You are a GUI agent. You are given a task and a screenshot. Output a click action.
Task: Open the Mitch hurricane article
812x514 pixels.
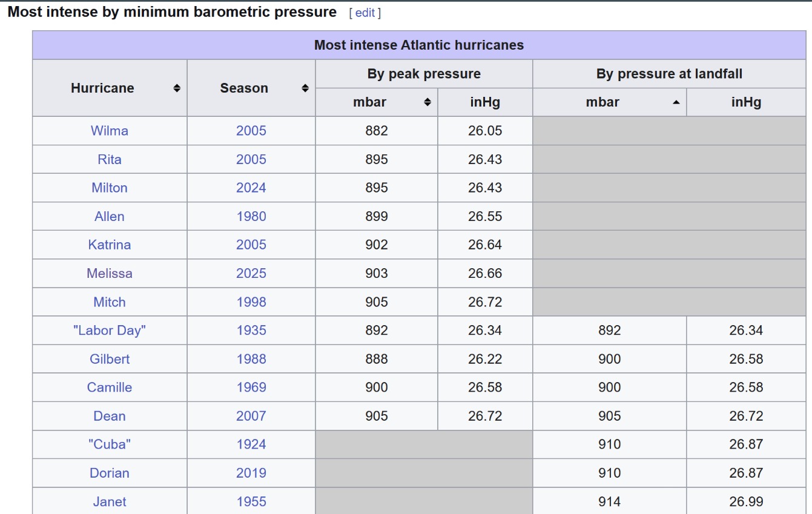pos(110,302)
